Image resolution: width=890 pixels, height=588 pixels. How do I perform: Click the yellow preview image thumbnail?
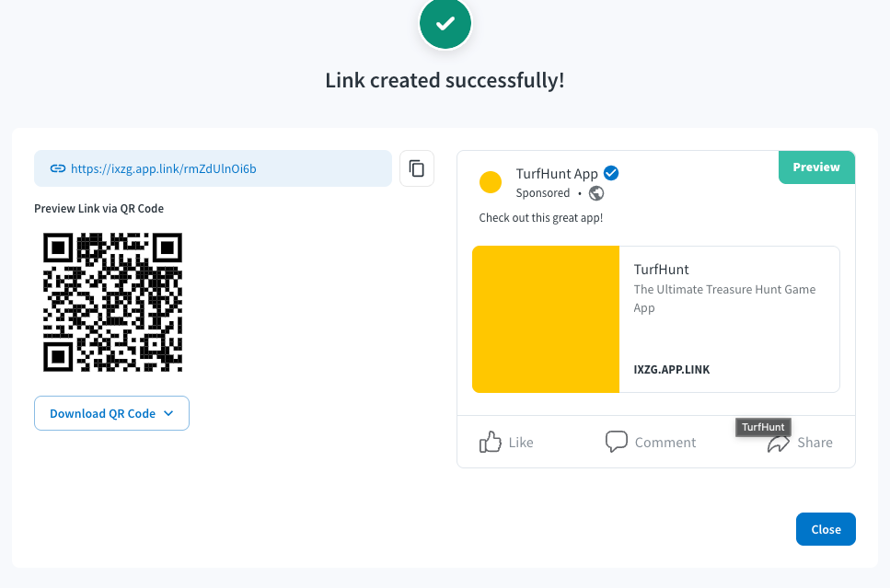546,319
